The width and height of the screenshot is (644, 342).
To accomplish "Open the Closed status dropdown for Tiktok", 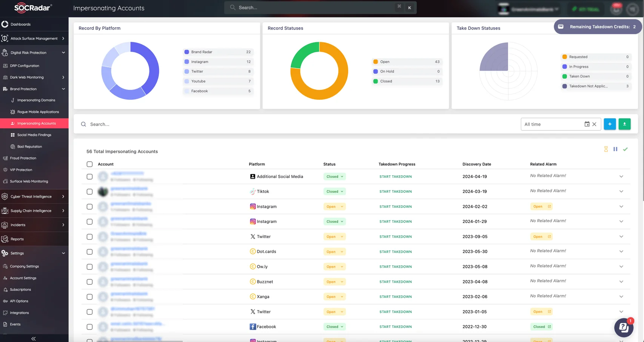I will (x=334, y=192).
